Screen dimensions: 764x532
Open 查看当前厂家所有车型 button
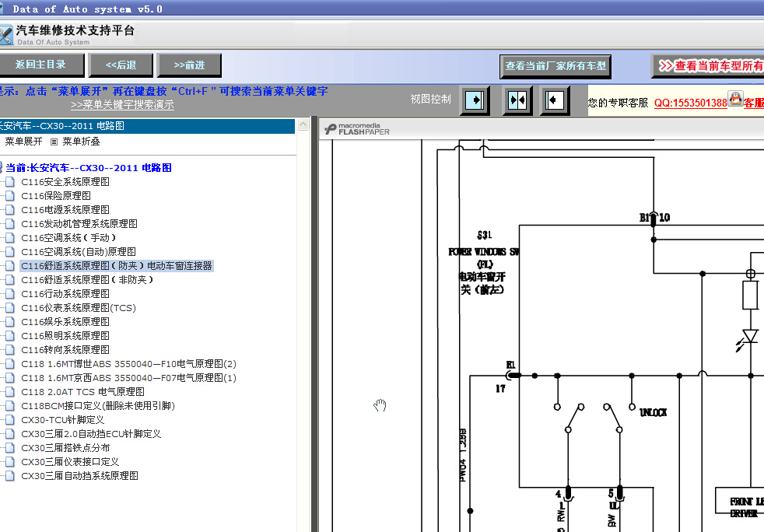click(x=555, y=66)
